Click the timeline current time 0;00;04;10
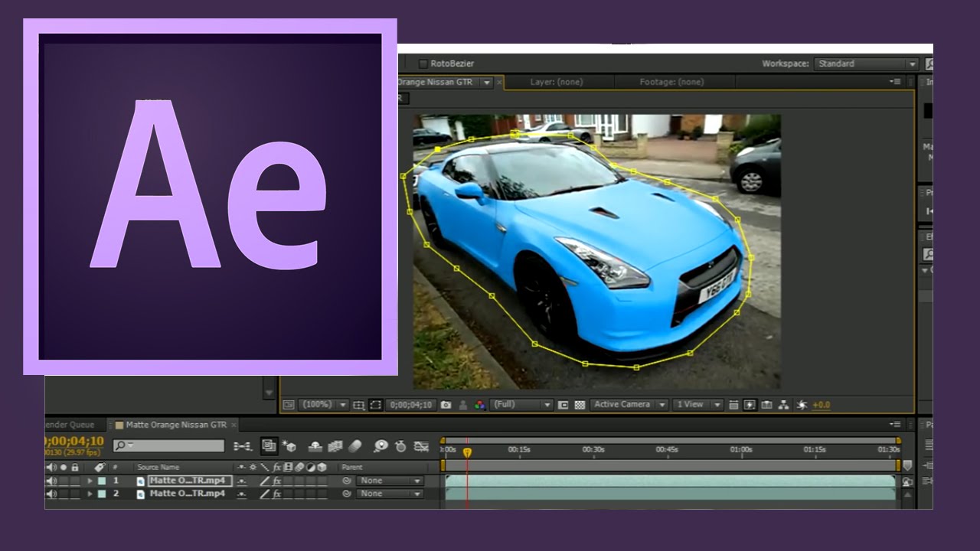This screenshot has width=980, height=551. pos(75,442)
